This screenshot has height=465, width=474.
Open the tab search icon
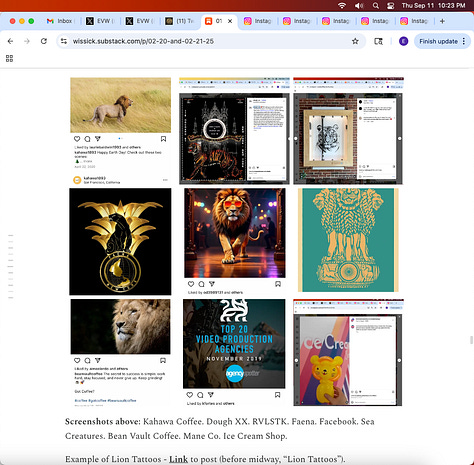(x=378, y=41)
